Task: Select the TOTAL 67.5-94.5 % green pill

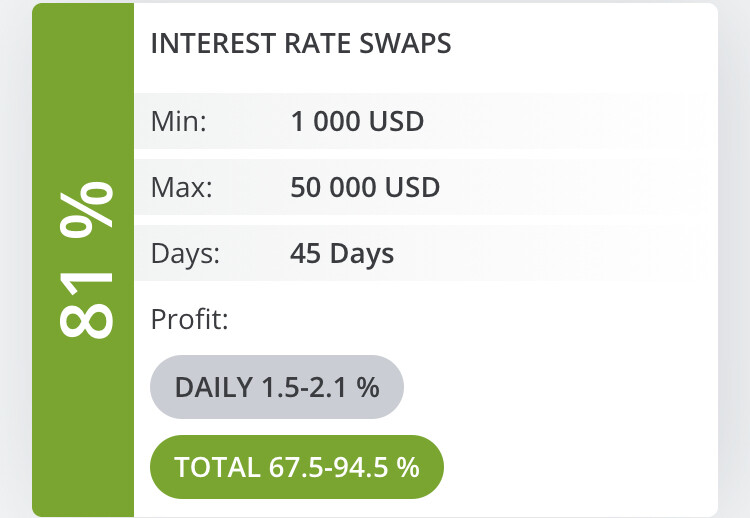Action: [297, 467]
